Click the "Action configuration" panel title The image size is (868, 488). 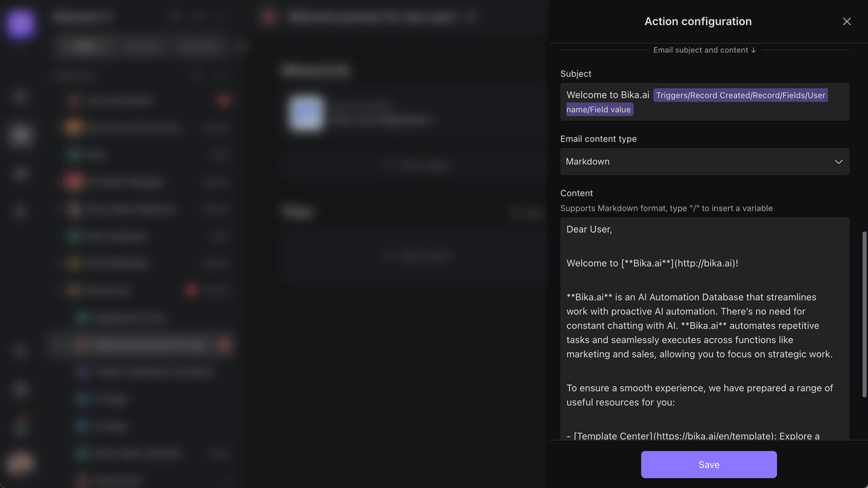[x=698, y=22]
